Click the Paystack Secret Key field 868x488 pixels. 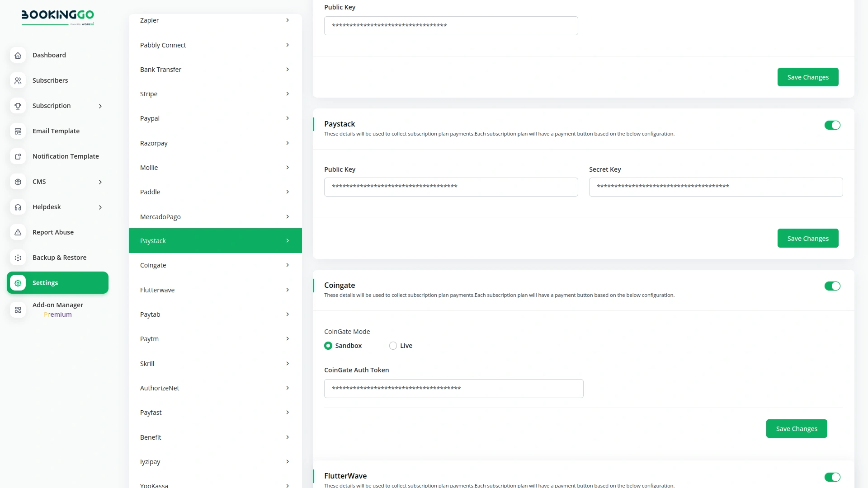pyautogui.click(x=715, y=187)
